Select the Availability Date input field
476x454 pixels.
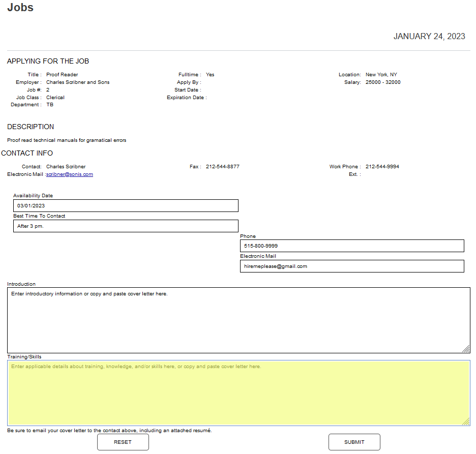[x=126, y=205]
